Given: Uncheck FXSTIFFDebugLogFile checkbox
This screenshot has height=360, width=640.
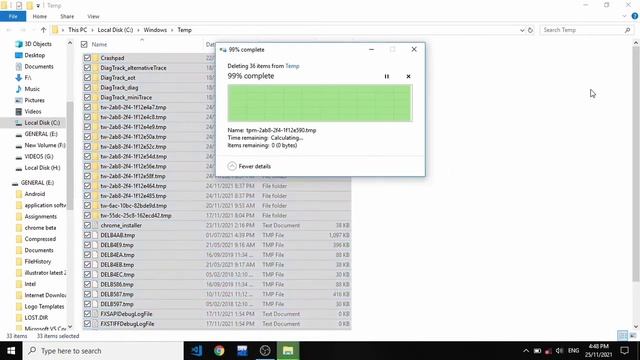Looking at the screenshot, I should pyautogui.click(x=87, y=324).
